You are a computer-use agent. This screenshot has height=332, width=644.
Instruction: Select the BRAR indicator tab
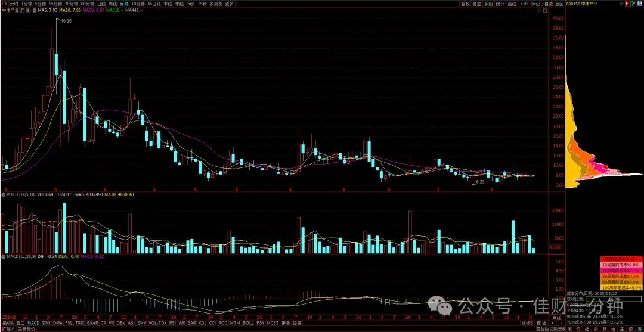(92, 323)
